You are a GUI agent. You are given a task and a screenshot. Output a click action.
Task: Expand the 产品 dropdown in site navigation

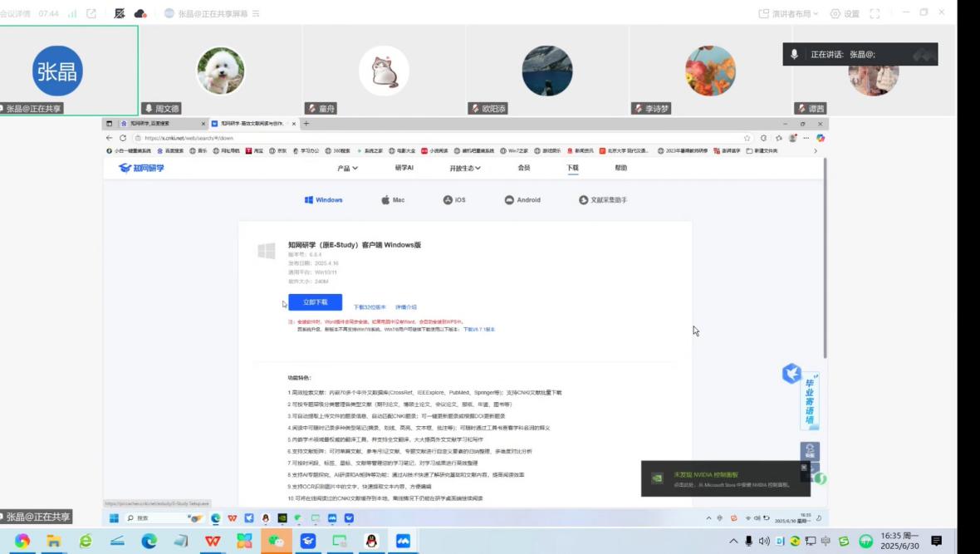(347, 169)
